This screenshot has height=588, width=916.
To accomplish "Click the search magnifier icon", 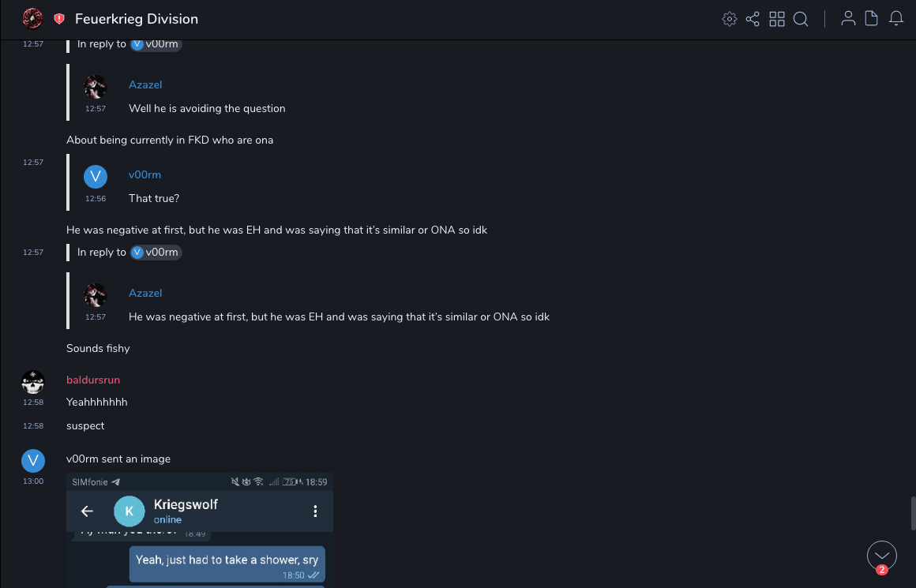I will coord(801,19).
